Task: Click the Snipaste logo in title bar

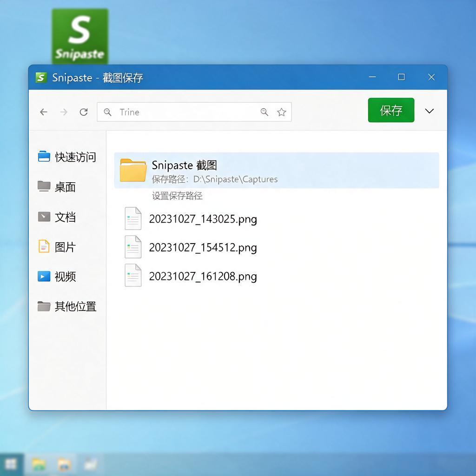Action: tap(41, 78)
